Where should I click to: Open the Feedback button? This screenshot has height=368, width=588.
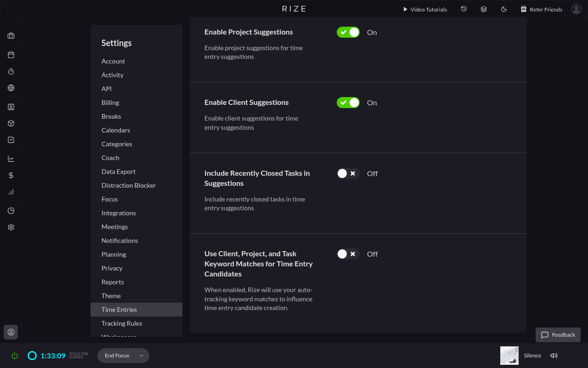[558, 335]
